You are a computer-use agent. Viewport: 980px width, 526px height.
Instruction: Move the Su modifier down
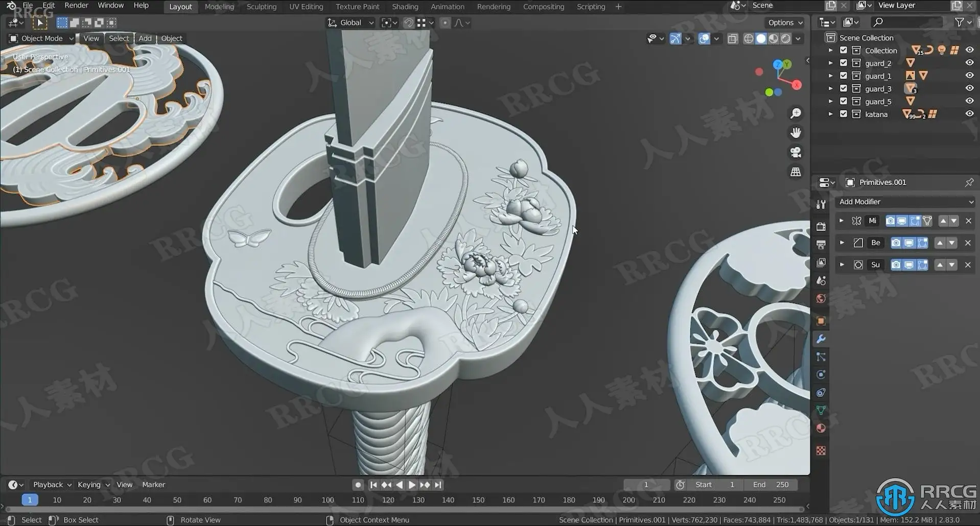click(x=951, y=265)
